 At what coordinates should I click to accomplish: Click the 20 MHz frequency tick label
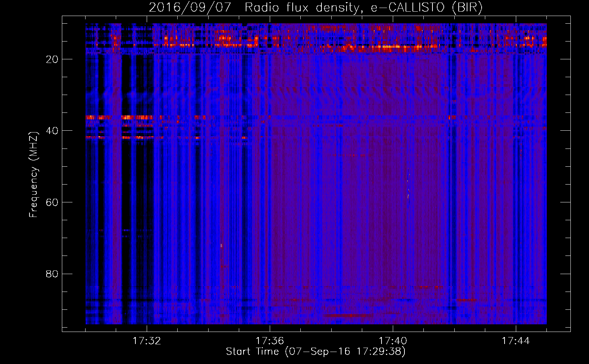[52, 59]
